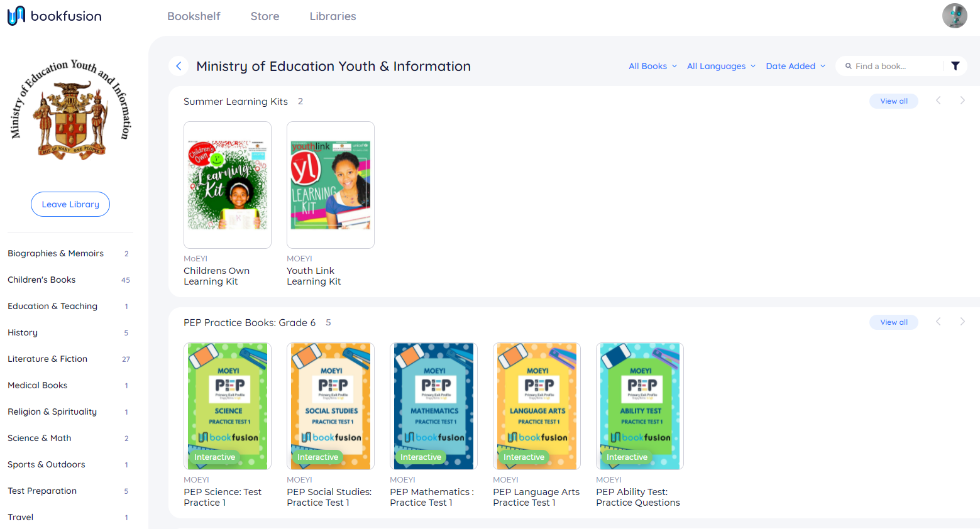Click the Summer Learning Kits section heading
The width and height of the screenshot is (980, 529).
[x=236, y=101]
